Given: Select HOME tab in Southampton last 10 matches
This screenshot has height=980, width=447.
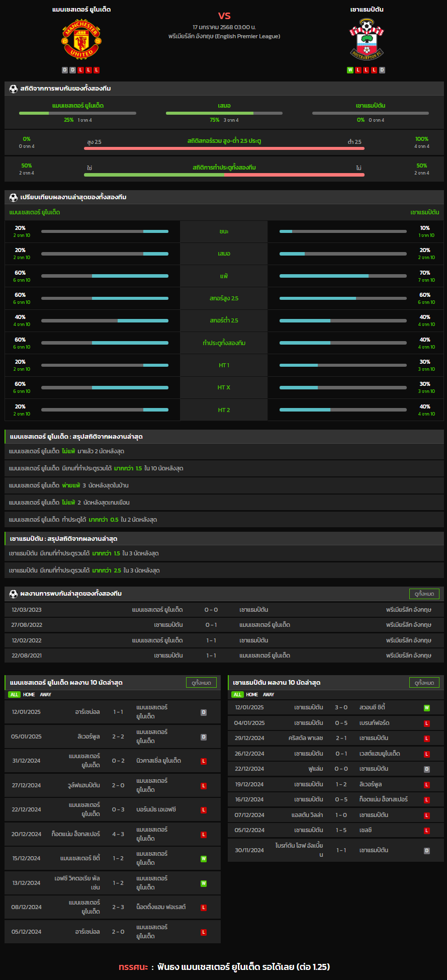Looking at the screenshot, I should click(252, 695).
